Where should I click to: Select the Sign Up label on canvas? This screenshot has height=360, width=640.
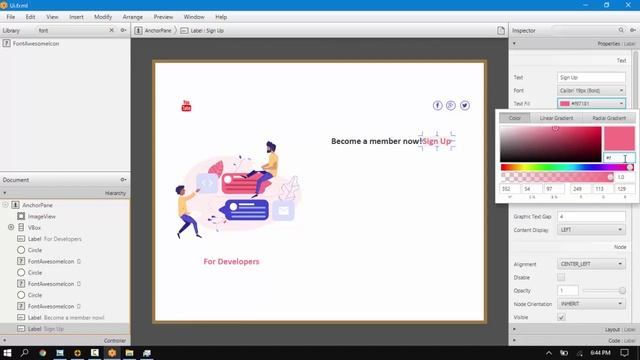[x=437, y=141]
